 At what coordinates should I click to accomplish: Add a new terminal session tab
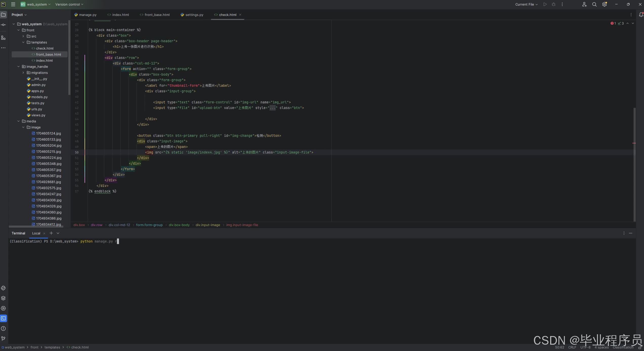click(51, 233)
